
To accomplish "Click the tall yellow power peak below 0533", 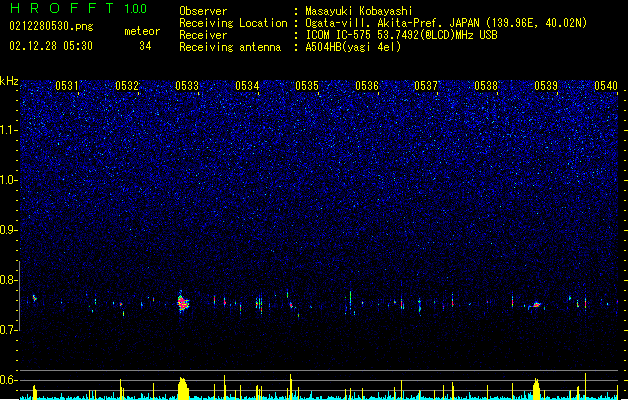I will 183,388.
